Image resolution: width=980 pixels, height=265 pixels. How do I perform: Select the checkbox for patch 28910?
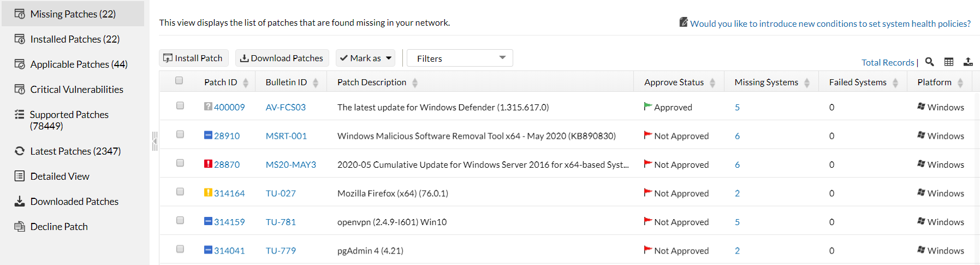click(180, 134)
